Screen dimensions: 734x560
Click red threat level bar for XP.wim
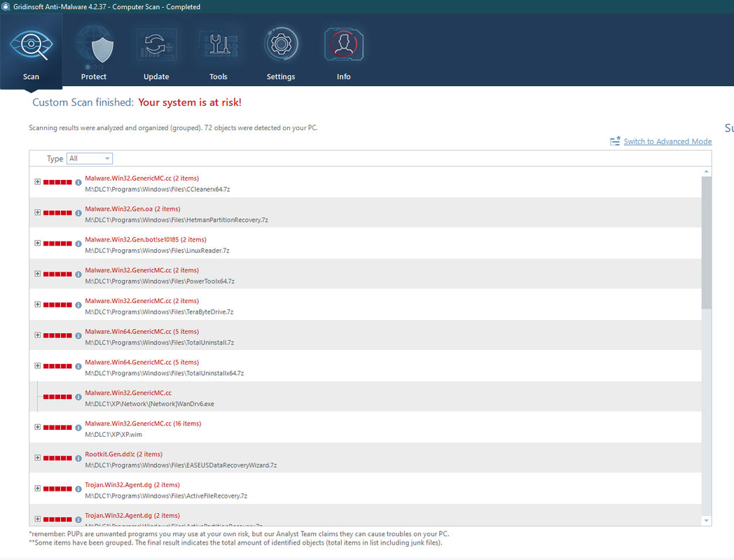coord(57,428)
